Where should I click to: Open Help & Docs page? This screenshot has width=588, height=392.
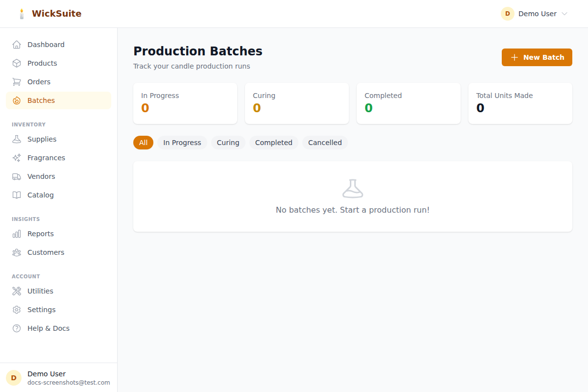tap(48, 328)
